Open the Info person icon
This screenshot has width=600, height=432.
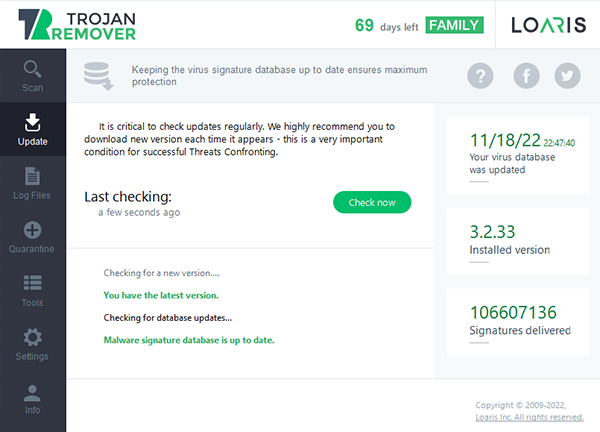point(32,393)
